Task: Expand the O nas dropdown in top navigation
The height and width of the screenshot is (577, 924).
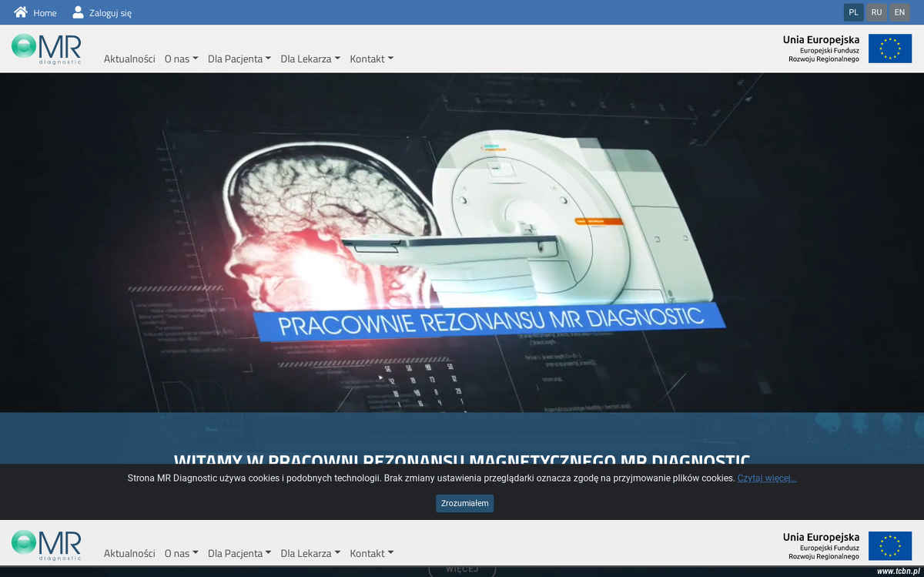Action: click(x=181, y=59)
